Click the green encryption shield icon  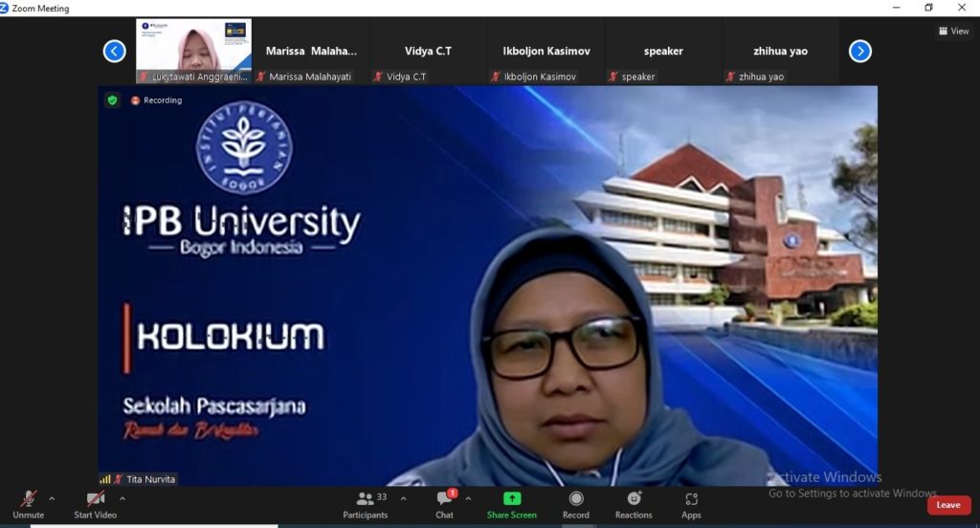[x=113, y=100]
